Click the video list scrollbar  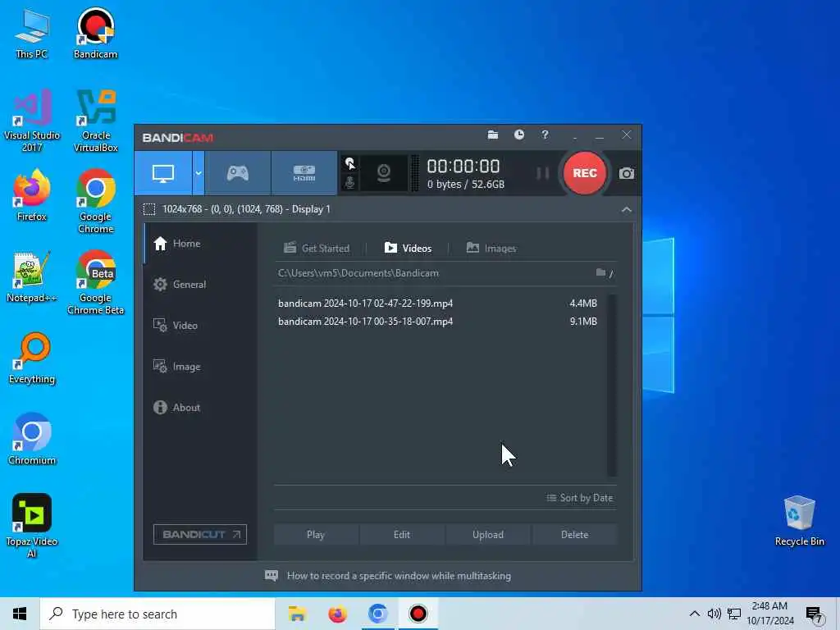point(612,385)
